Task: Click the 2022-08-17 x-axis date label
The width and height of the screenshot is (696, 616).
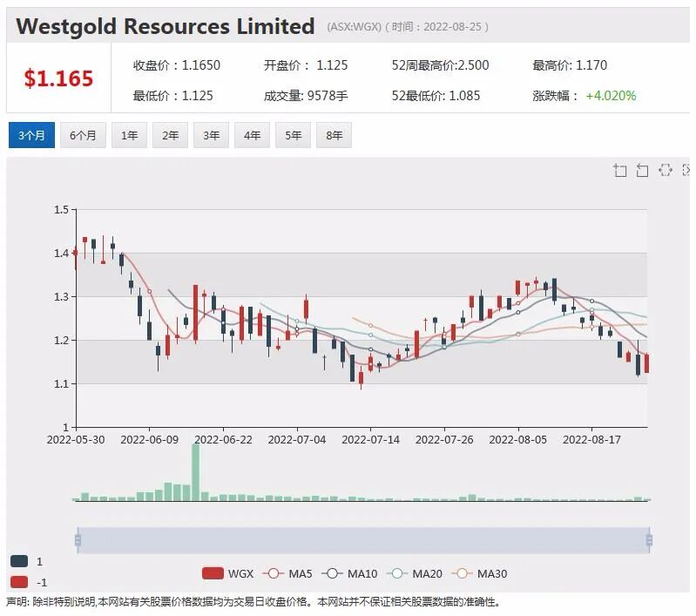Action: click(591, 440)
